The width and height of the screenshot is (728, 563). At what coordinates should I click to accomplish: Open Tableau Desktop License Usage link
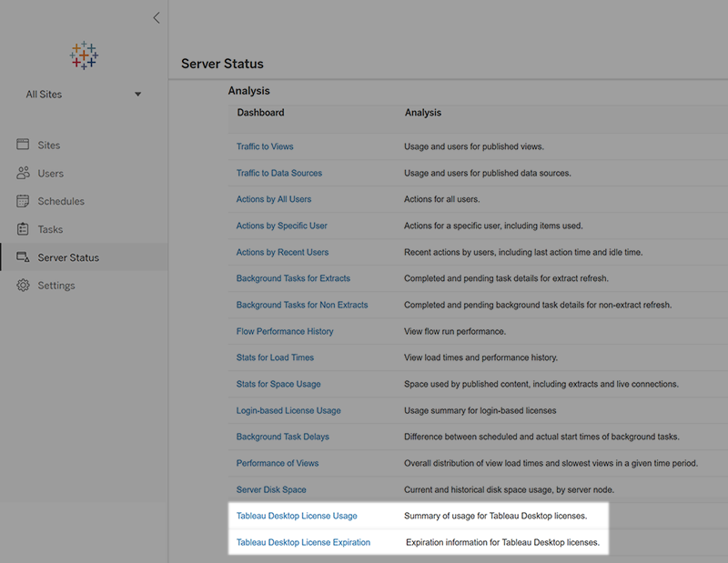pos(297,516)
